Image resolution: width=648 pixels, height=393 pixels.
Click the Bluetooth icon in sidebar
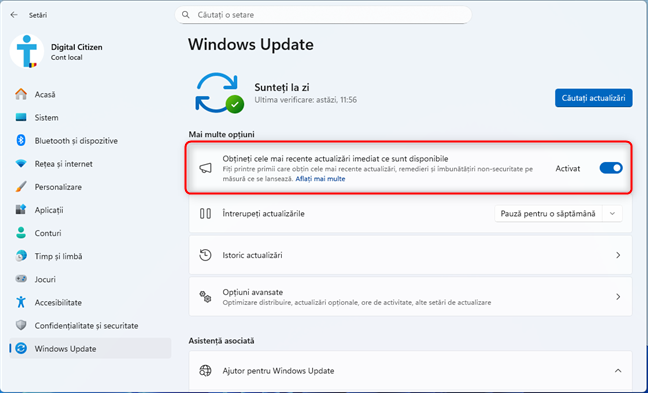[21, 141]
